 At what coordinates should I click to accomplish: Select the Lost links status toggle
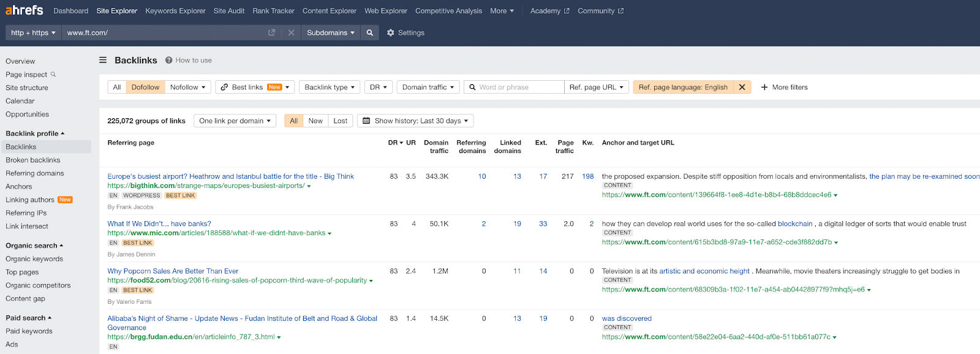[341, 121]
